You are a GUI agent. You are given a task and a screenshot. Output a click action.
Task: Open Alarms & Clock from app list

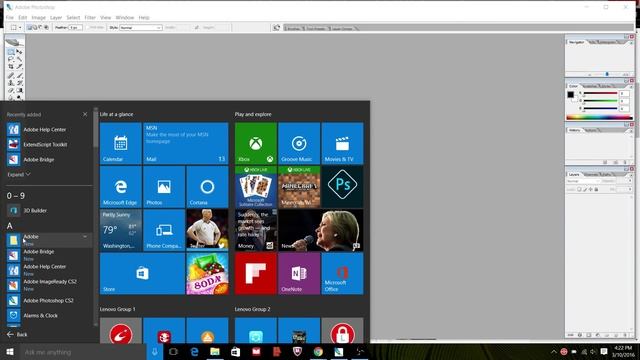tap(49, 316)
